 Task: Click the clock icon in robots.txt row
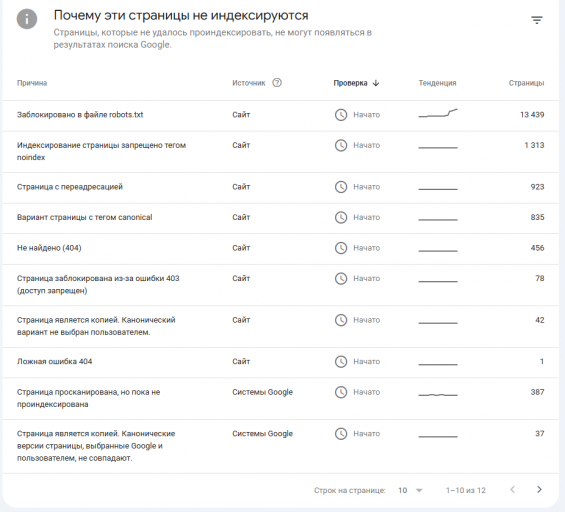pyautogui.click(x=341, y=115)
